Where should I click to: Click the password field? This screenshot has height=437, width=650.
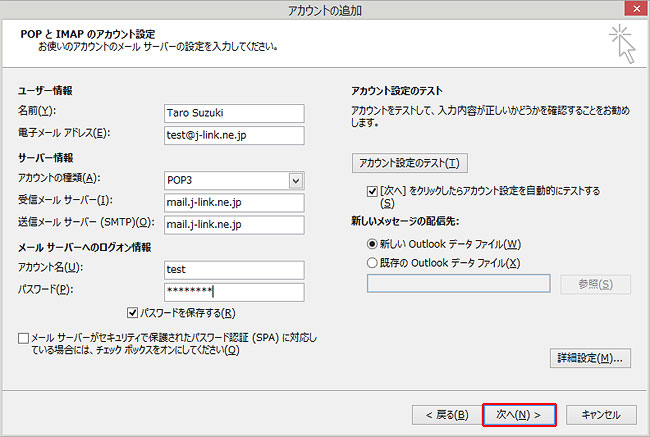(234, 292)
